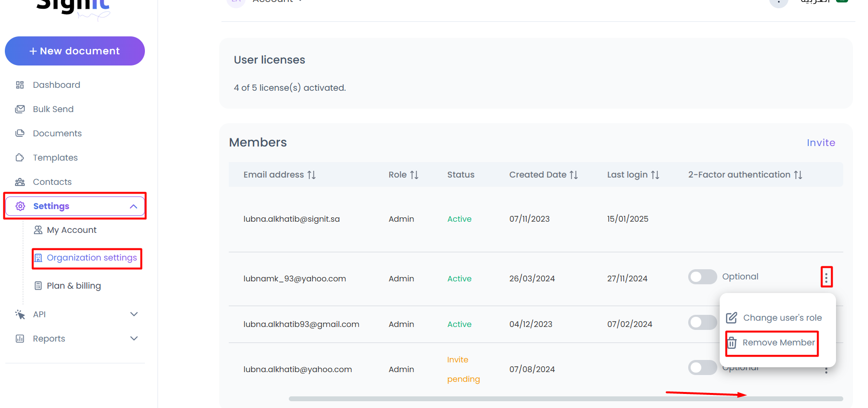Click the Contacts people icon
Screen dimensions: 868x408
point(20,182)
